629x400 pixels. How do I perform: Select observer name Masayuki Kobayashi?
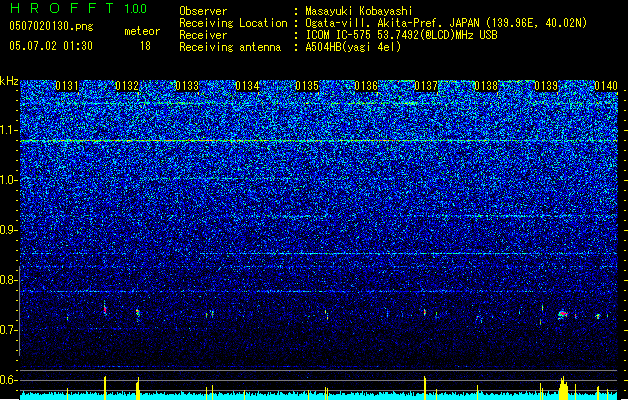tap(359, 11)
